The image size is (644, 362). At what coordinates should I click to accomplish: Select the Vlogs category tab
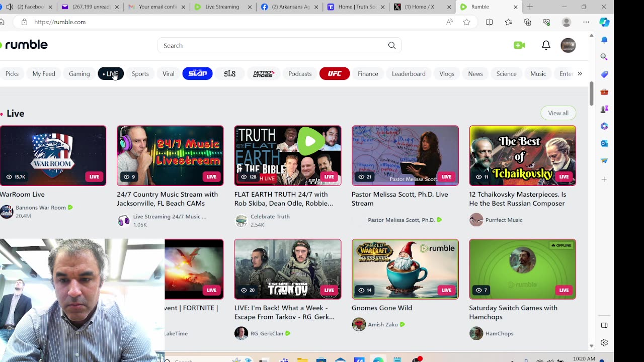coord(447,73)
